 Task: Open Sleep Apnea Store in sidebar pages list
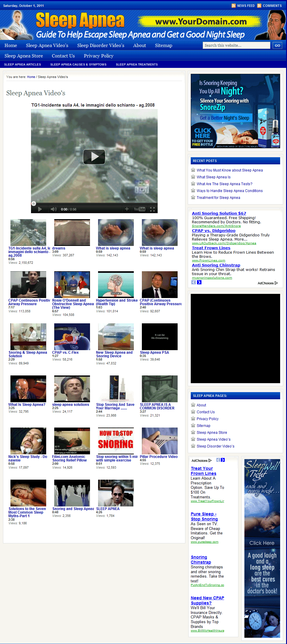212,433
